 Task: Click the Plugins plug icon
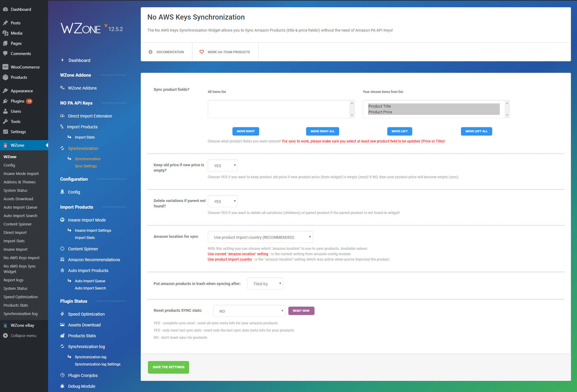[5, 101]
